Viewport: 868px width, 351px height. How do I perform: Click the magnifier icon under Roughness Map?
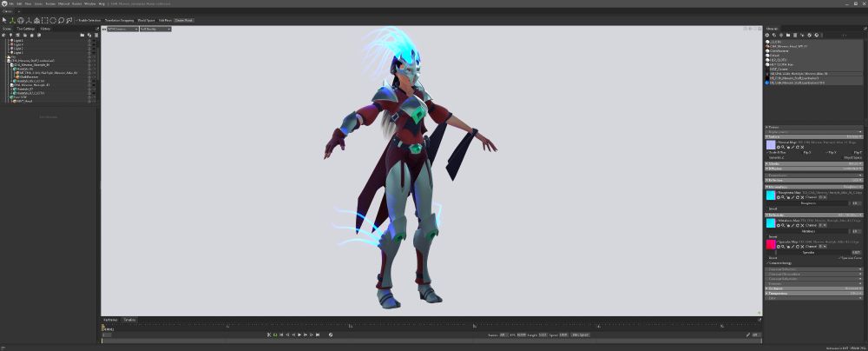point(783,197)
